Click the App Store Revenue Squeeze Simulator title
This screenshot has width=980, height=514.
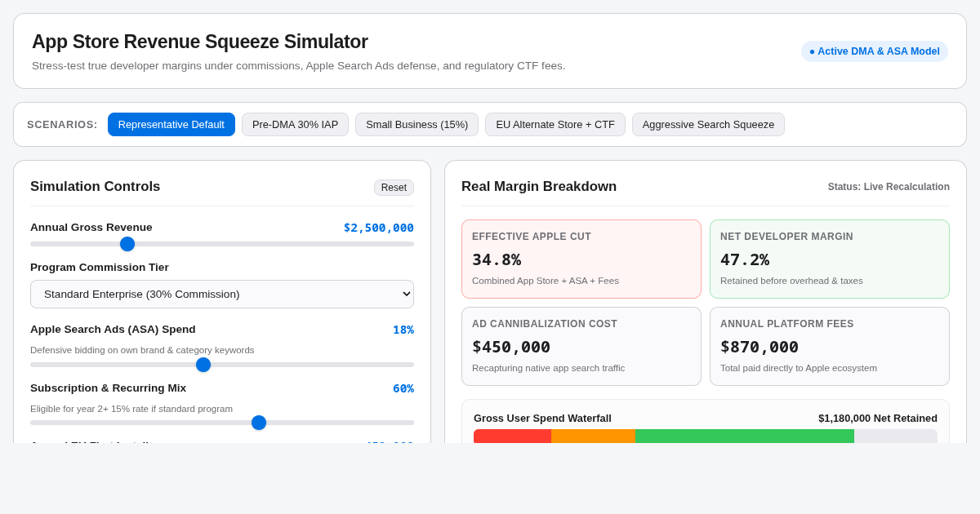tap(200, 42)
